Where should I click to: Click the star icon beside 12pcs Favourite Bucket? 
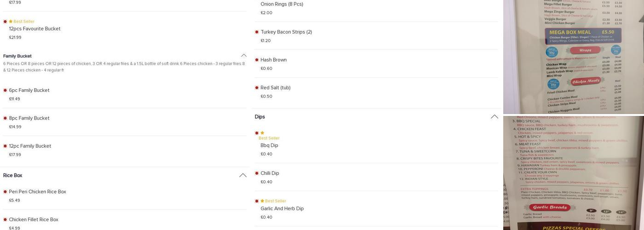tap(11, 22)
